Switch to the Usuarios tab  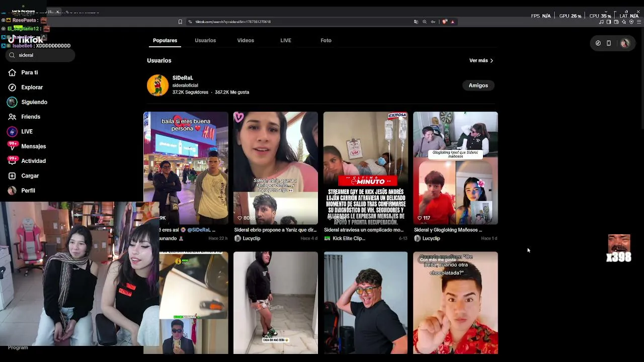[x=205, y=40]
